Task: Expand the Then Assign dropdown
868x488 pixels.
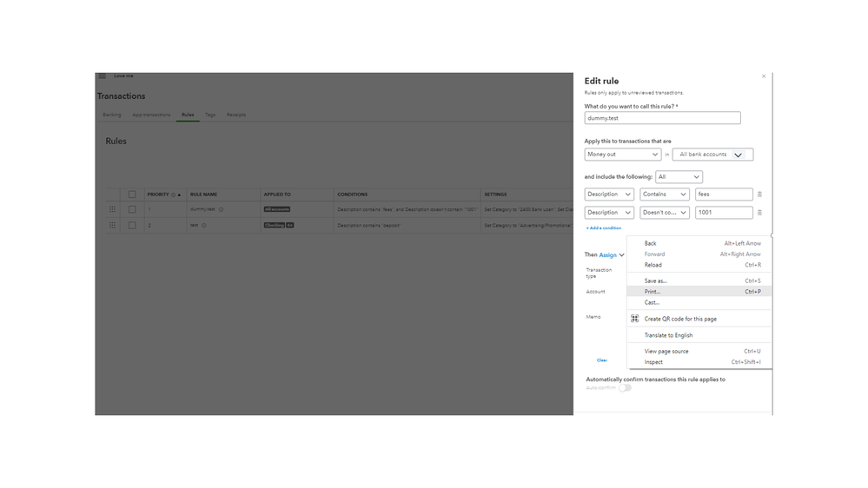Action: [x=612, y=255]
